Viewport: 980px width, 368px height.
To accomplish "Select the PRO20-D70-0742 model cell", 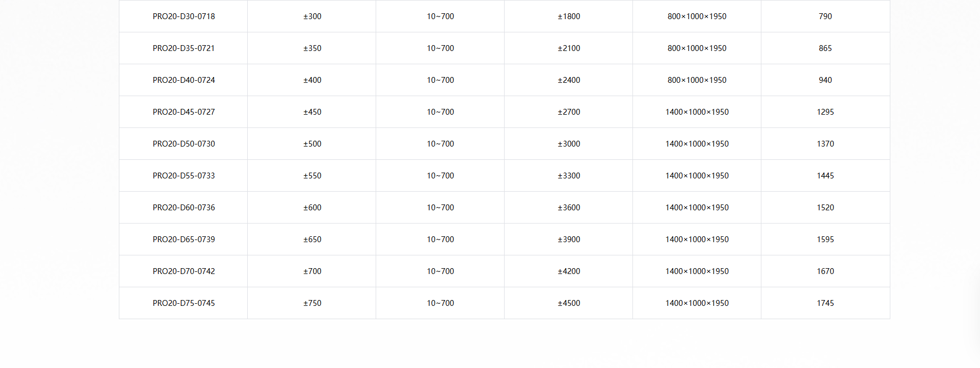I will pos(184,271).
